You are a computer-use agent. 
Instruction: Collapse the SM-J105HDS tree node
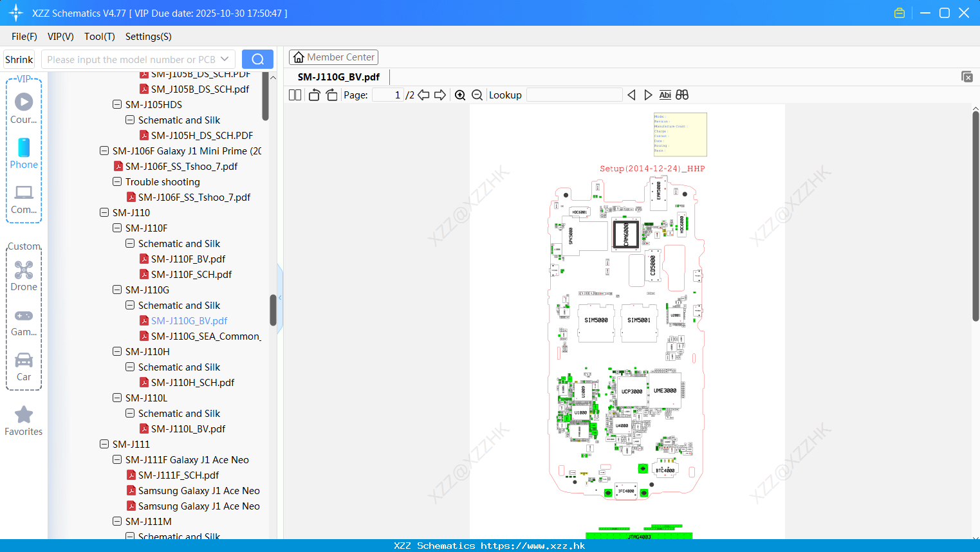pyautogui.click(x=117, y=104)
